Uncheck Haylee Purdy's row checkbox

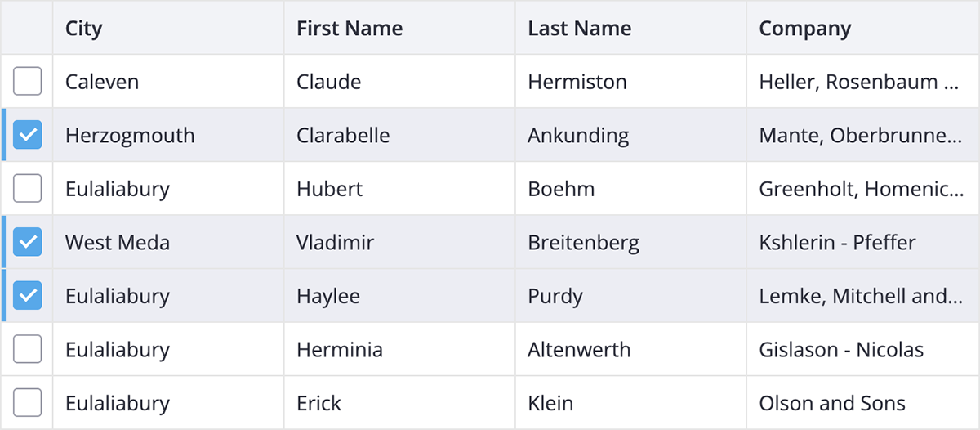pyautogui.click(x=28, y=296)
